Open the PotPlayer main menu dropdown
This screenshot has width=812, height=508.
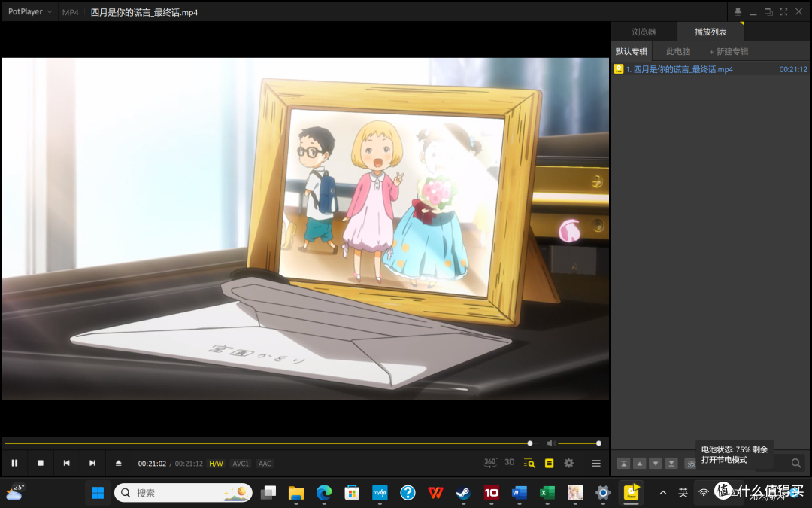[x=30, y=11]
